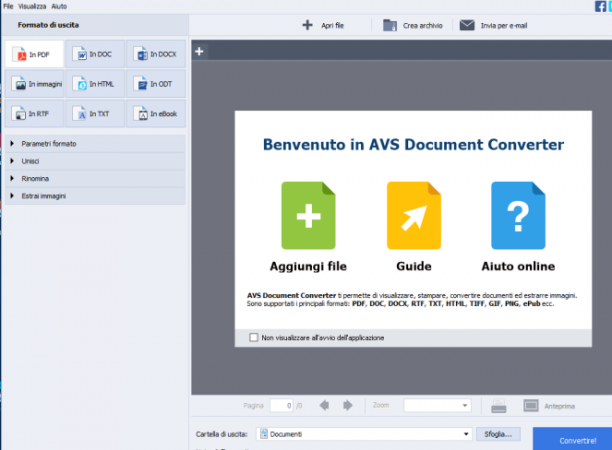Viewport: 612px width, 450px height.
Task: Click the print icon
Action: (498, 406)
